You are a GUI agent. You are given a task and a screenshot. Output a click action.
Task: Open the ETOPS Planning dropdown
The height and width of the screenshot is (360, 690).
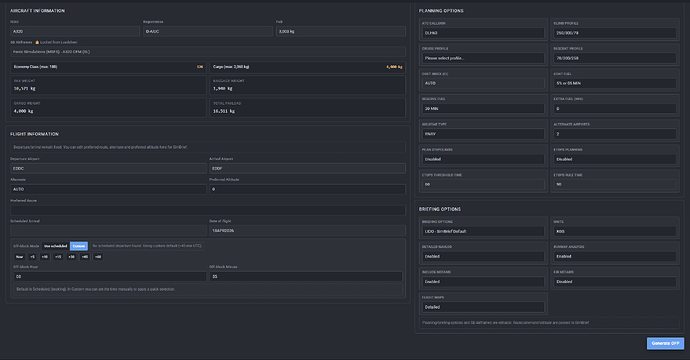tap(615, 159)
